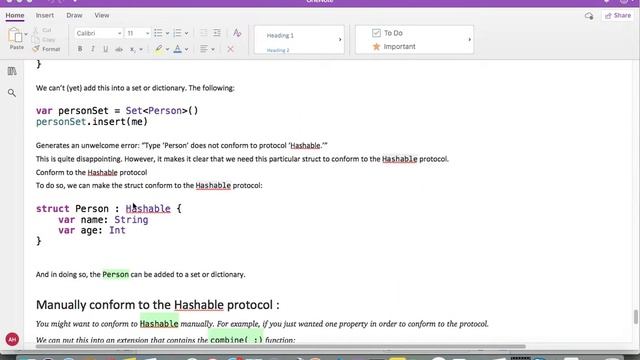Click the 'var age: Int' line

[x=92, y=231]
